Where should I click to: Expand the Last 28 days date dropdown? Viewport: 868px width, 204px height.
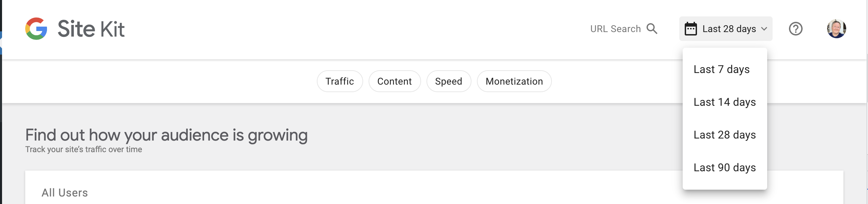point(726,29)
